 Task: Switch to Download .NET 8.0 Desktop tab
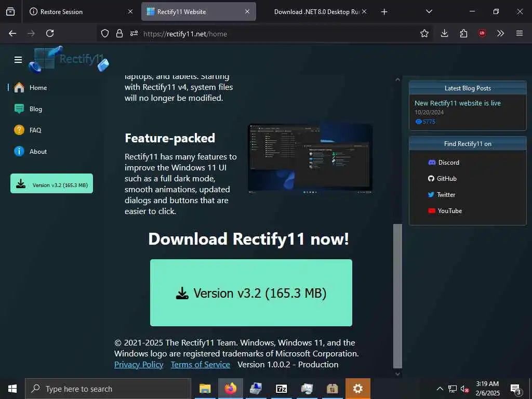(316, 12)
